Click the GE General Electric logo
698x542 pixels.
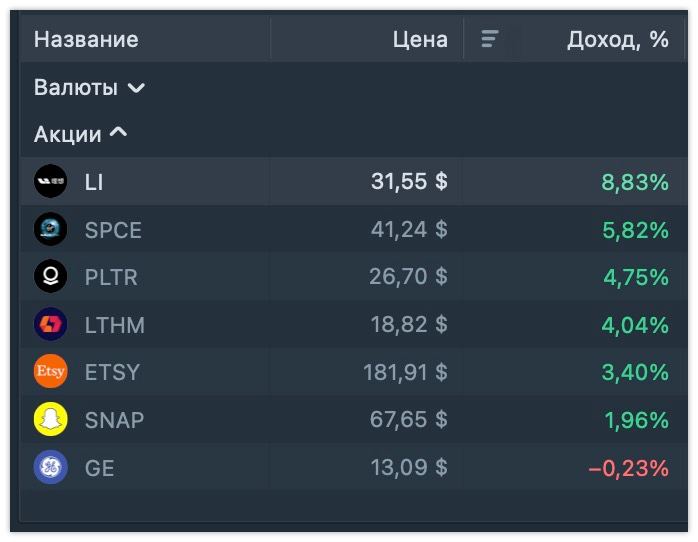pyautogui.click(x=51, y=467)
